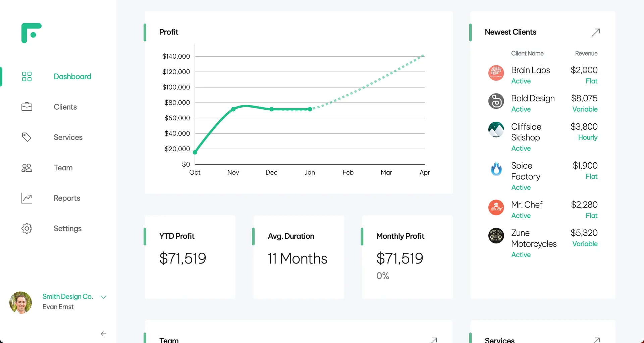The height and width of the screenshot is (343, 644).
Task: Click the November data point on Profit chart
Action: pos(233,109)
